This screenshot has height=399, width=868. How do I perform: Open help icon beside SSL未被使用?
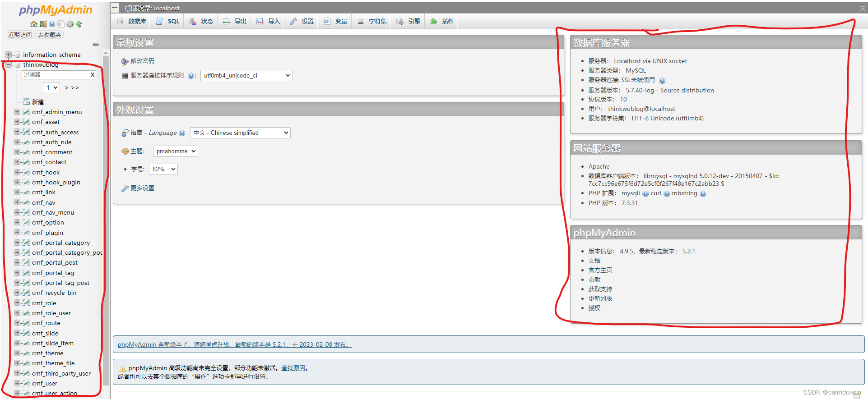coord(662,81)
